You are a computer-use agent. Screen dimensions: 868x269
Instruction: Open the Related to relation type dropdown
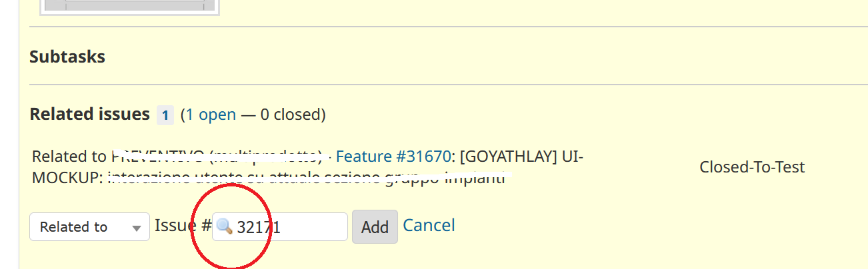[89, 227]
